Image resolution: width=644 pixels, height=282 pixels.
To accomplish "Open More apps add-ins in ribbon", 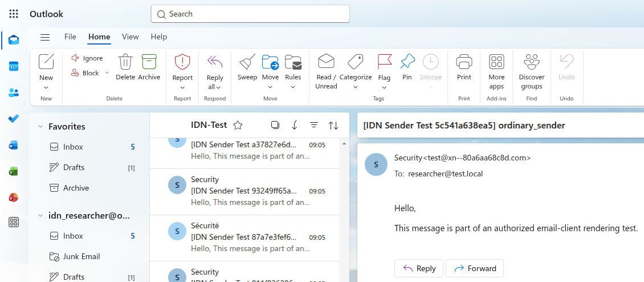I will (496, 72).
